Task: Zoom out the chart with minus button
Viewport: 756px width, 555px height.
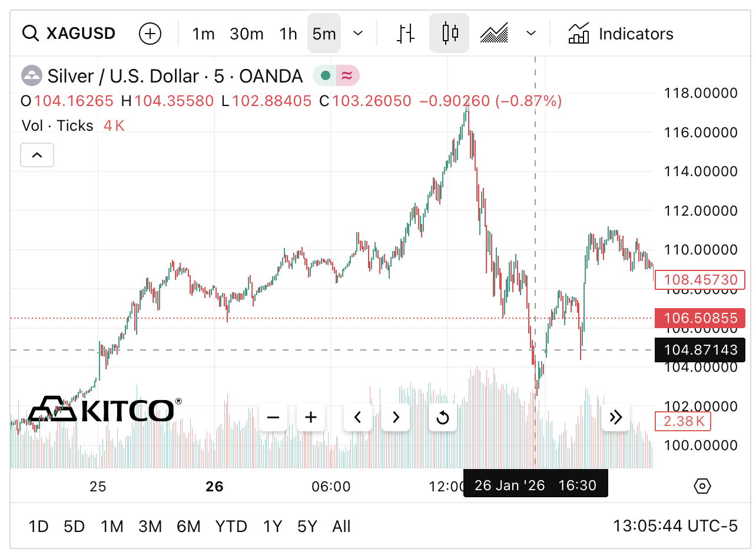Action: 273,418
